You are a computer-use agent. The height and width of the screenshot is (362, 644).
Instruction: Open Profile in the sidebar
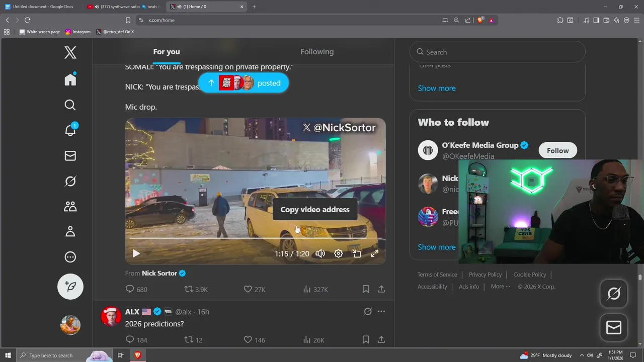click(70, 231)
